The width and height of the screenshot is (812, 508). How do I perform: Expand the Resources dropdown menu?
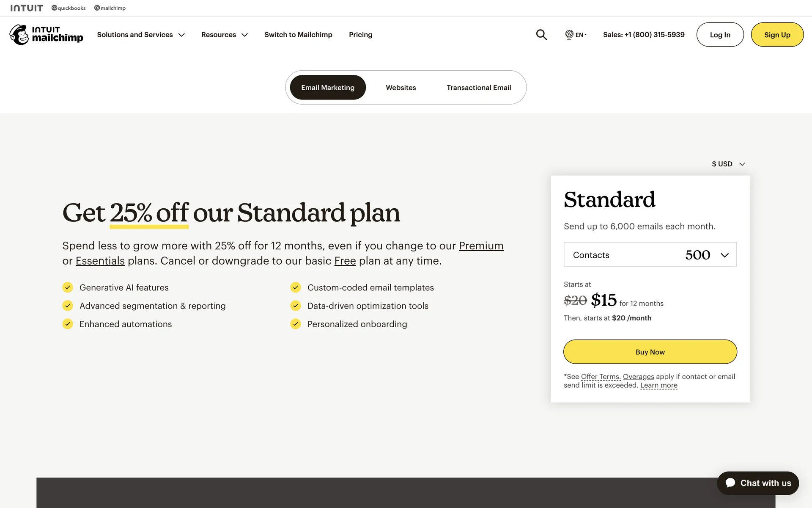[x=224, y=35]
